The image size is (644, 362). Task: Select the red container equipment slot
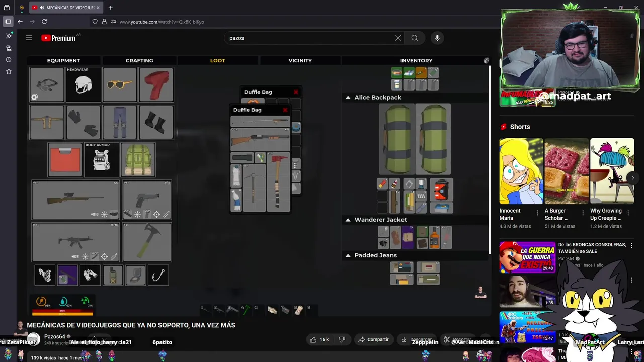(x=65, y=160)
